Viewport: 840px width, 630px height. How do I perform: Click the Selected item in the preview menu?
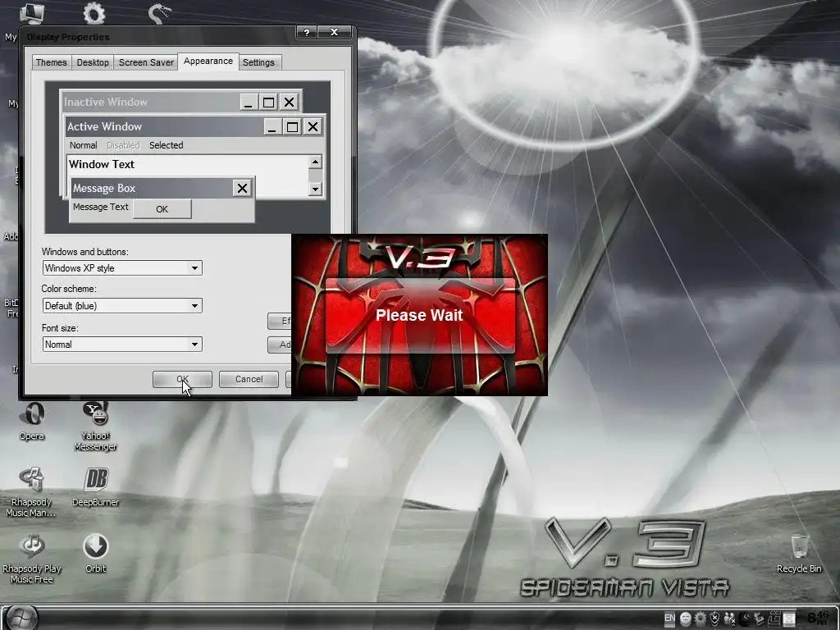[166, 145]
